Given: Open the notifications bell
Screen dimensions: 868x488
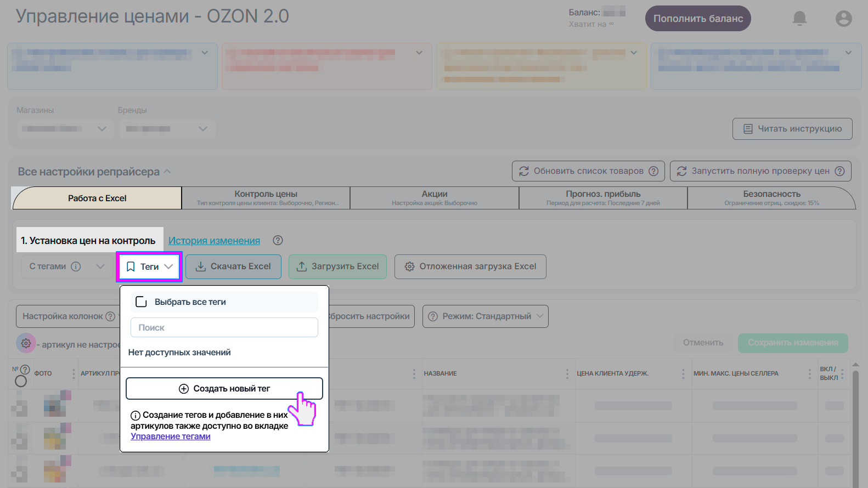Looking at the screenshot, I should pos(799,19).
